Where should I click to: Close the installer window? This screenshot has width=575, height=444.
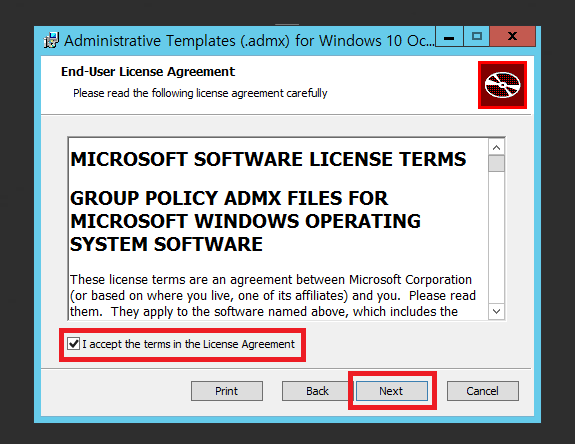(512, 36)
